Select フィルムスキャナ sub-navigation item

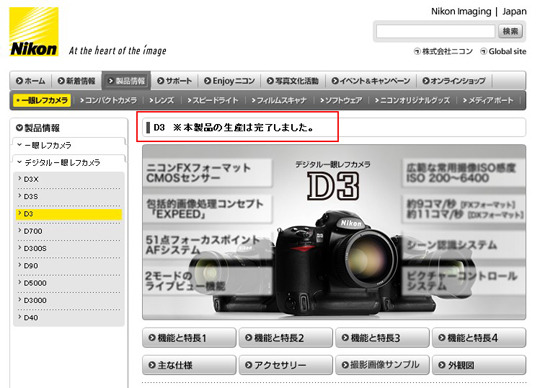(279, 101)
